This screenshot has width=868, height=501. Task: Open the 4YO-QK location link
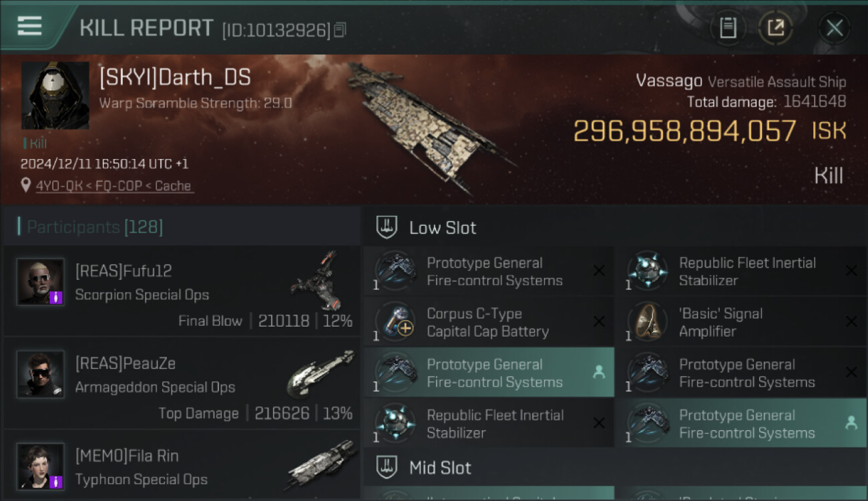[113, 186]
